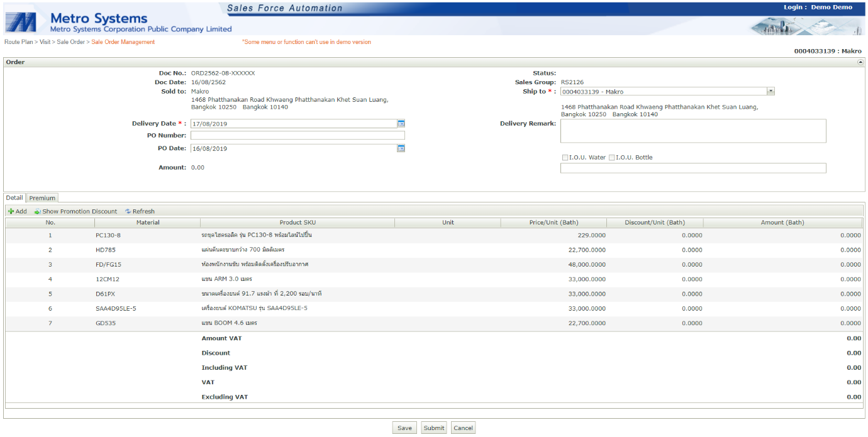
Task: Tick the I.O.U. Bottle checkbox
Action: [612, 158]
